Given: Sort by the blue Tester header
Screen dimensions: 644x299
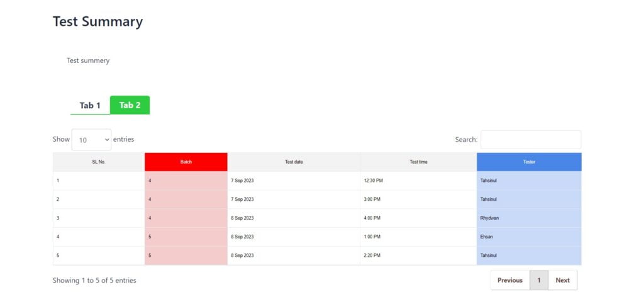Looking at the screenshot, I should pyautogui.click(x=529, y=162).
